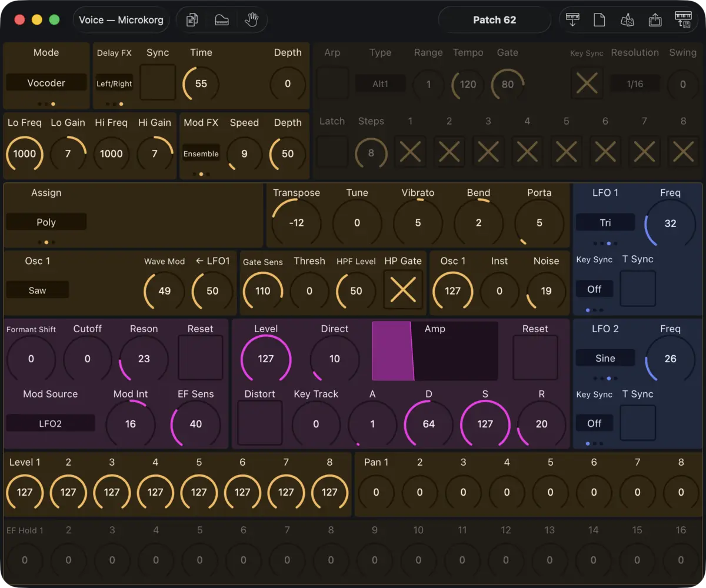Open the Mode dropdown showing Vocoder
The image size is (706, 588).
point(46,83)
